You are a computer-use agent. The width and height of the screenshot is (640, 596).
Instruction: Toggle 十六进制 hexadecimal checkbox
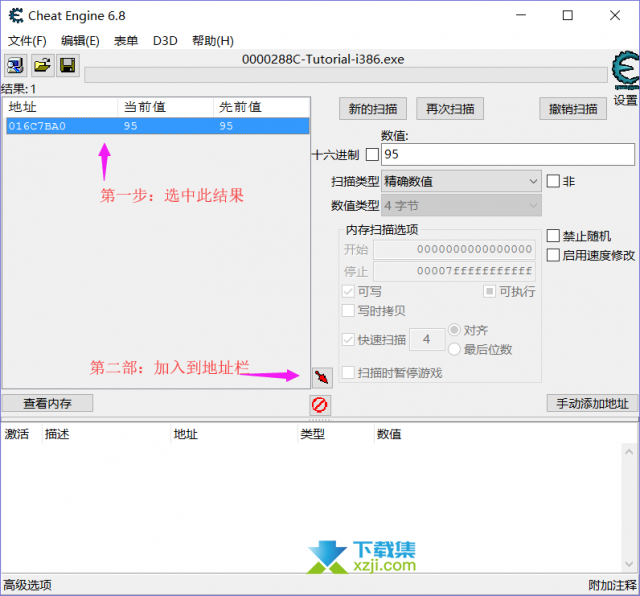[x=372, y=155]
